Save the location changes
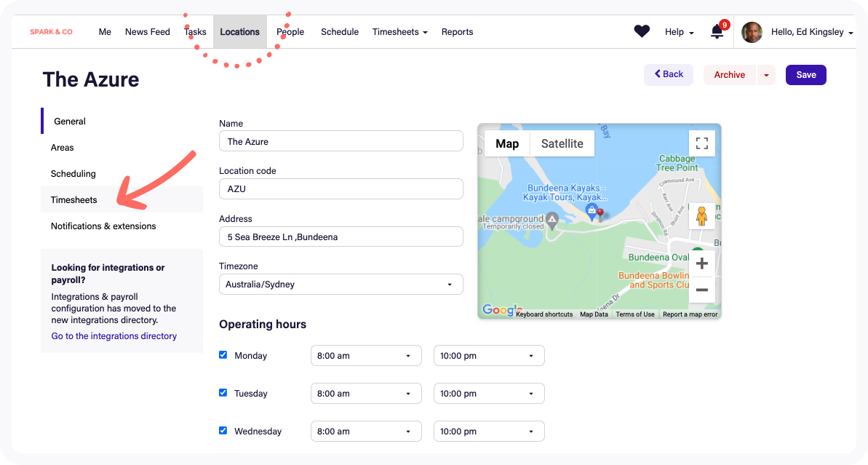The image size is (868, 465). click(x=805, y=75)
